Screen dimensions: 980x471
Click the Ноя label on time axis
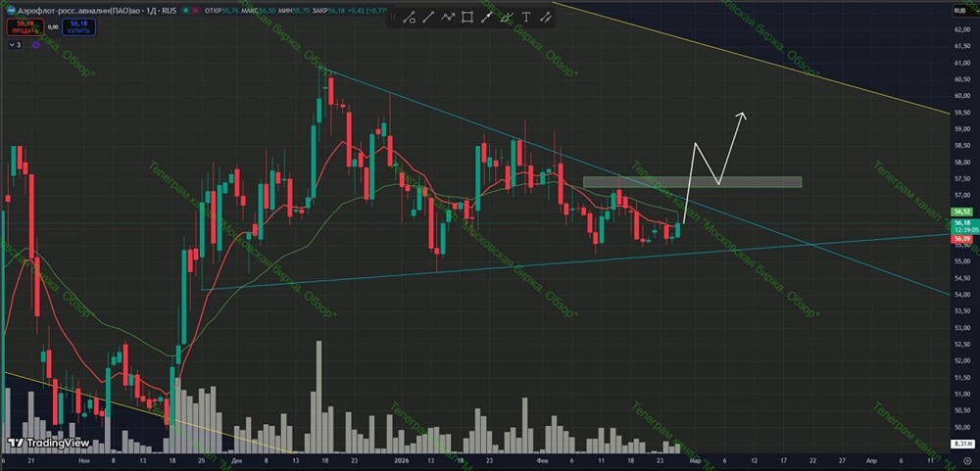[x=84, y=460]
